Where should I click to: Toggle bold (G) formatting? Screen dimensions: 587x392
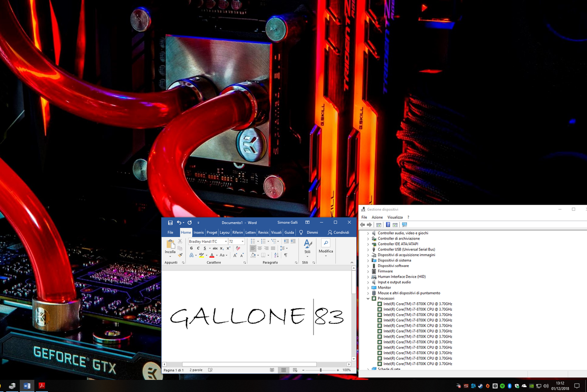(191, 248)
